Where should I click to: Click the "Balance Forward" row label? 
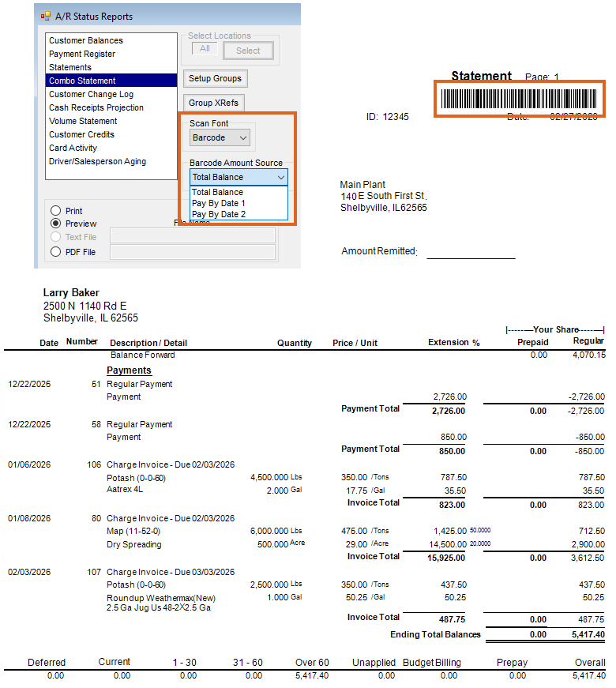pyautogui.click(x=143, y=355)
